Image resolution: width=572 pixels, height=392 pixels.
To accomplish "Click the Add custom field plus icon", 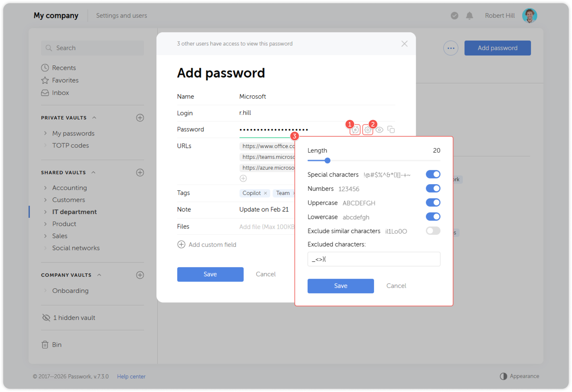I will [181, 244].
